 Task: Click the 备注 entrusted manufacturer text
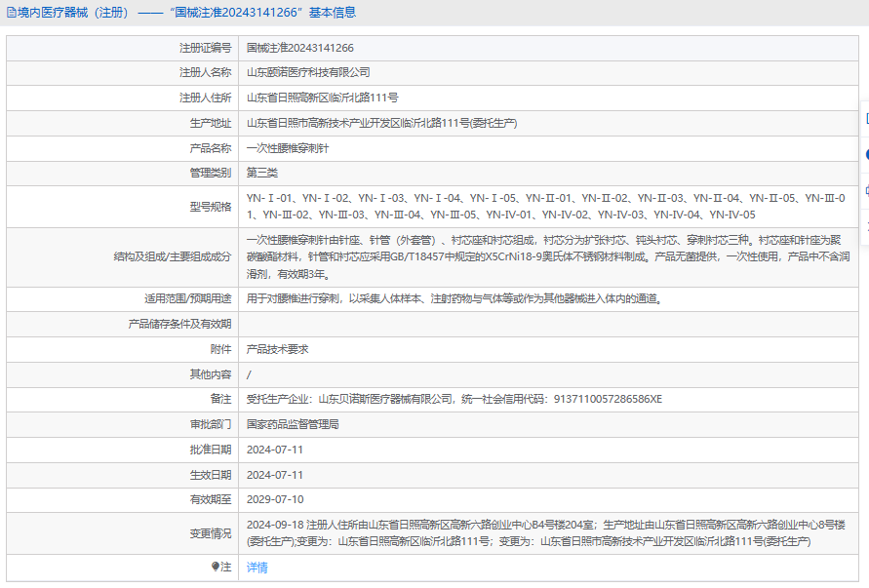[x=454, y=399]
